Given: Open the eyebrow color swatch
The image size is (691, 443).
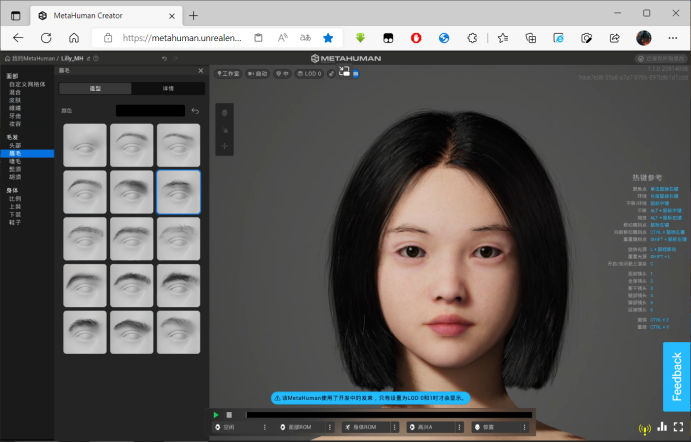Looking at the screenshot, I should [150, 111].
